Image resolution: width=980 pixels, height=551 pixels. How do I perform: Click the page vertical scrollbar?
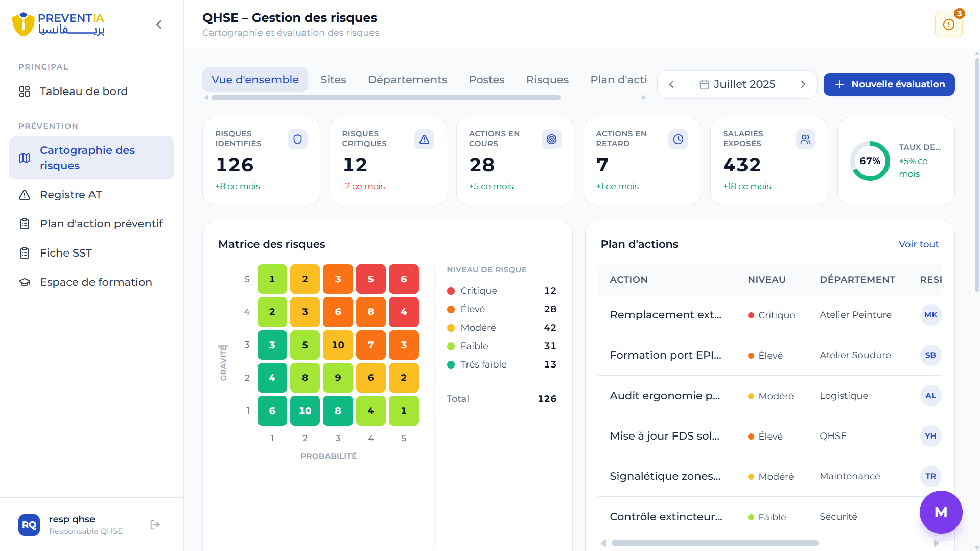977,175
